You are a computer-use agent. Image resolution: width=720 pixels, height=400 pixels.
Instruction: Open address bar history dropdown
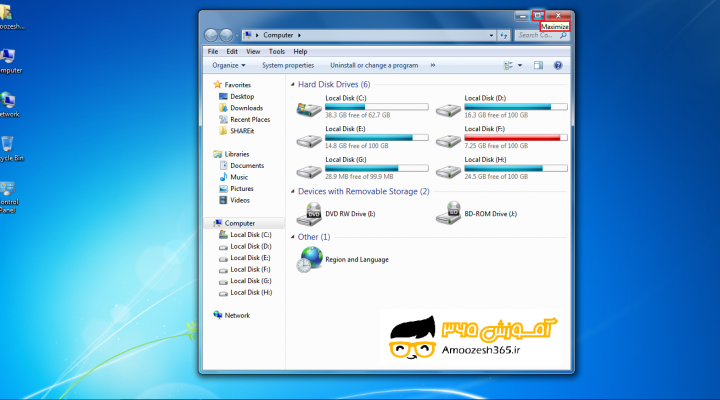491,35
